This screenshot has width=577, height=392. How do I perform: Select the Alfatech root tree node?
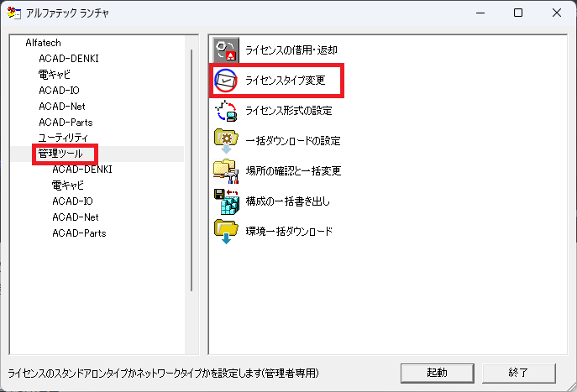coord(43,43)
